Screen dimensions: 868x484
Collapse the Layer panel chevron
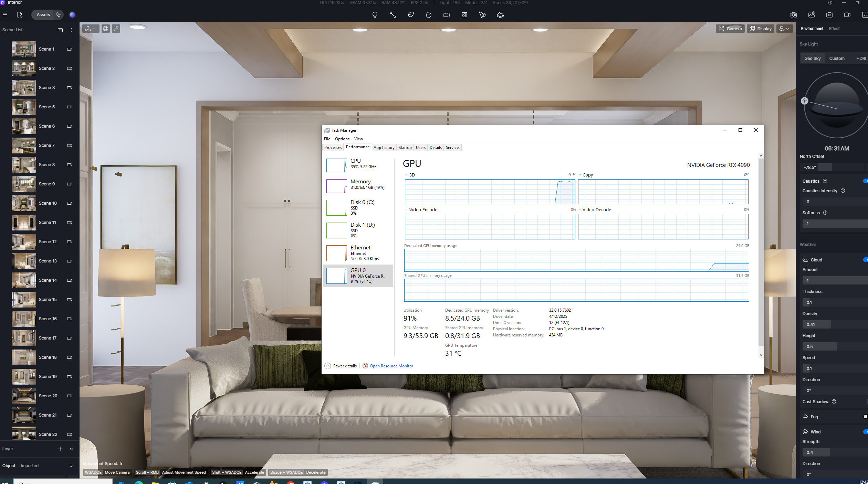71,449
